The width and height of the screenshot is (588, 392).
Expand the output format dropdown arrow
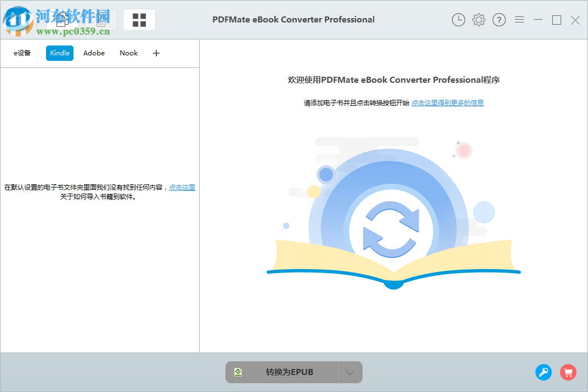coord(350,372)
